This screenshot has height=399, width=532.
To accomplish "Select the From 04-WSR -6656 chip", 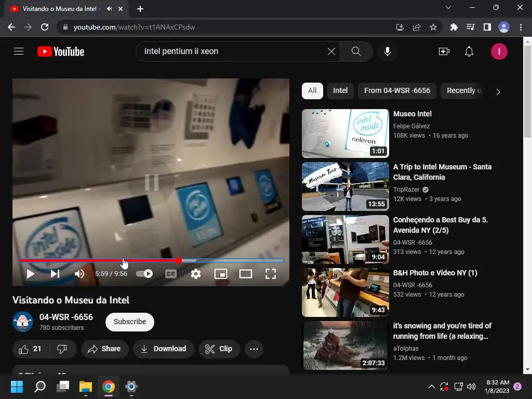I will click(x=397, y=90).
